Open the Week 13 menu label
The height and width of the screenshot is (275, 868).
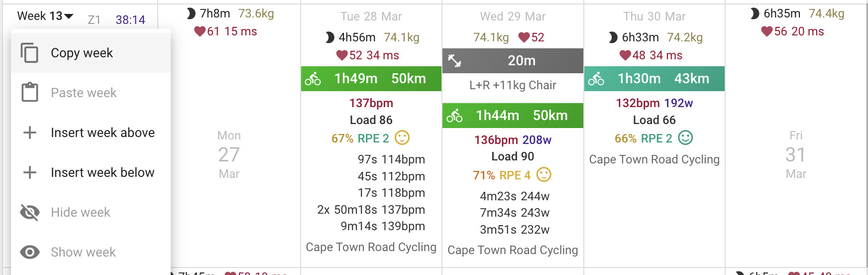(40, 16)
